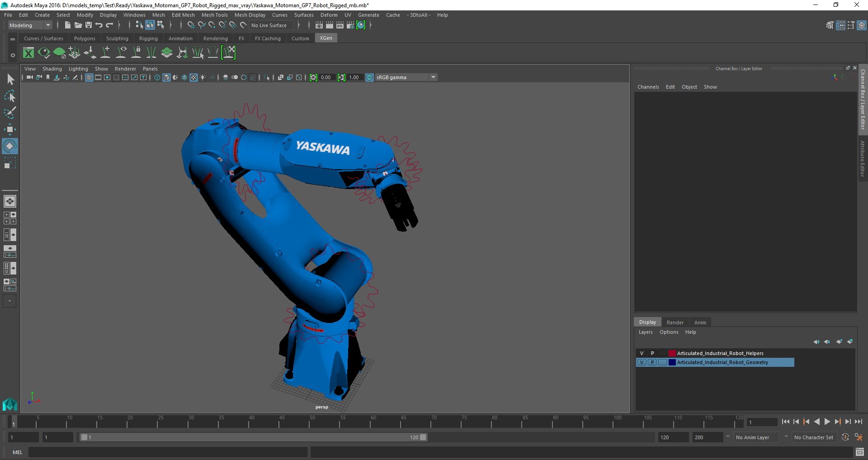Click the blue Robot_Geometry layer color swatch

pyautogui.click(x=672, y=362)
